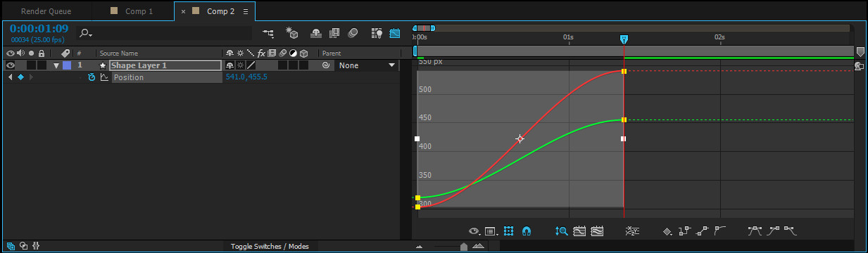Screen dimensions: 868x253
Task: Toggle Shy switch on Shape Layer 1
Action: coord(229,65)
